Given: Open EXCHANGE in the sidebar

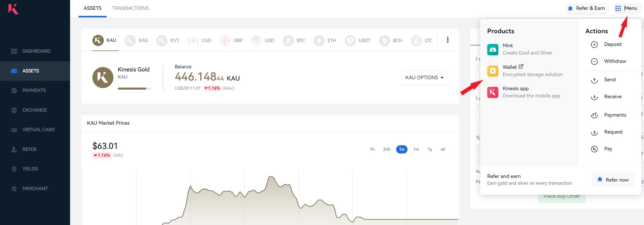Looking at the screenshot, I should pos(35,110).
